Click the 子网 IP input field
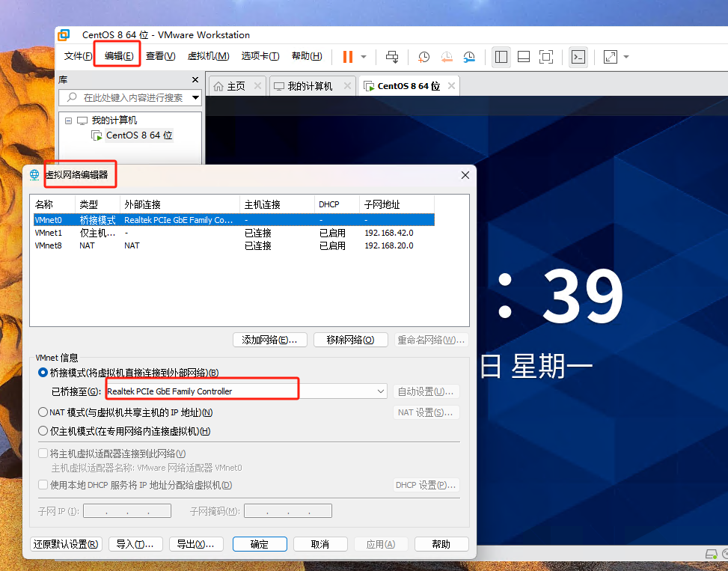Image resolution: width=728 pixels, height=571 pixels. (127, 511)
